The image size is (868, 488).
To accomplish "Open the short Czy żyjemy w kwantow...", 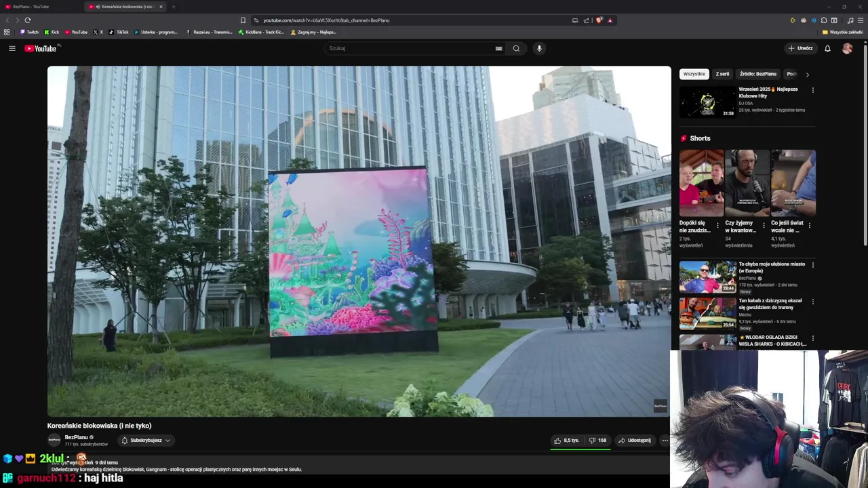I will 747,183.
